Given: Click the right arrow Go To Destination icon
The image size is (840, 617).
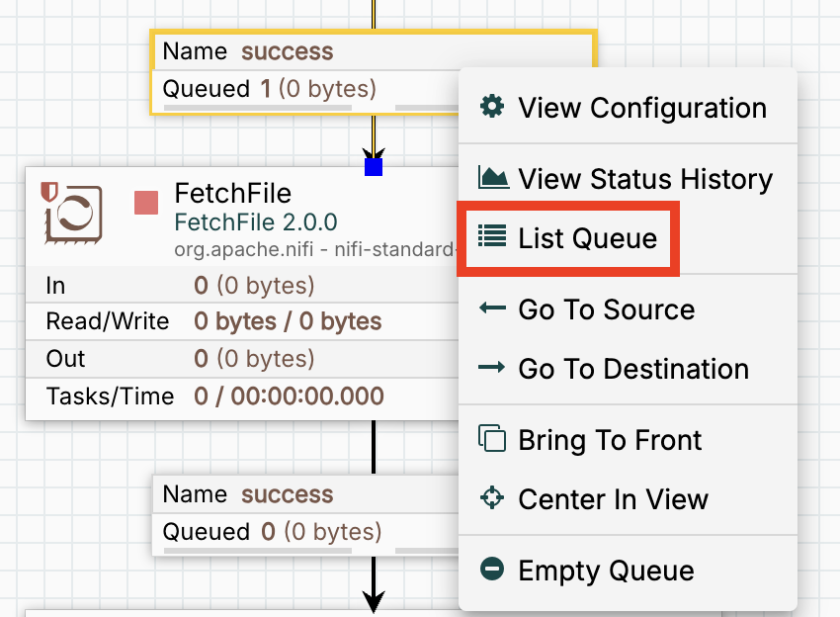Looking at the screenshot, I should point(491,368).
